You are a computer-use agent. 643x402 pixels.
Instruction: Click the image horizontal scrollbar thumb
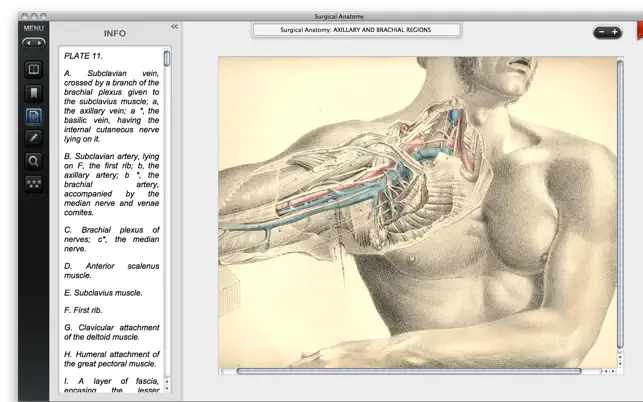click(409, 371)
